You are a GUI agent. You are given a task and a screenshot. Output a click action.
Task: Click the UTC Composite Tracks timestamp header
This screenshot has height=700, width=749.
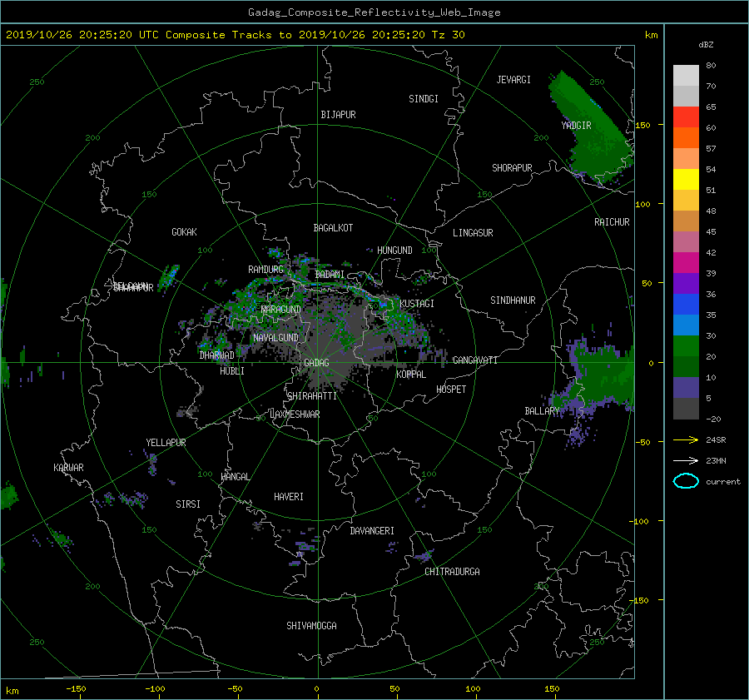(x=236, y=35)
